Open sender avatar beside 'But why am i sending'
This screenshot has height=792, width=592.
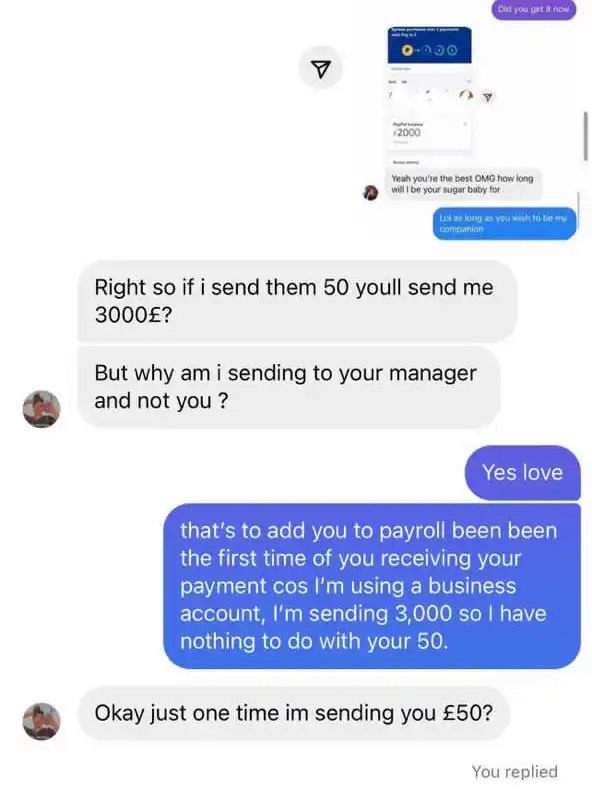pos(42,409)
